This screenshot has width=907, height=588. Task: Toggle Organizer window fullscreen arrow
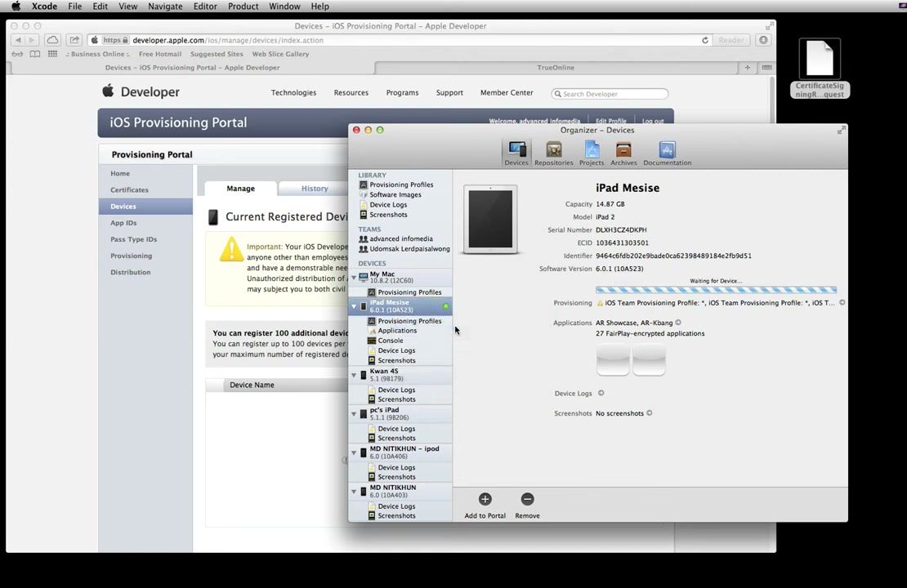(x=841, y=131)
